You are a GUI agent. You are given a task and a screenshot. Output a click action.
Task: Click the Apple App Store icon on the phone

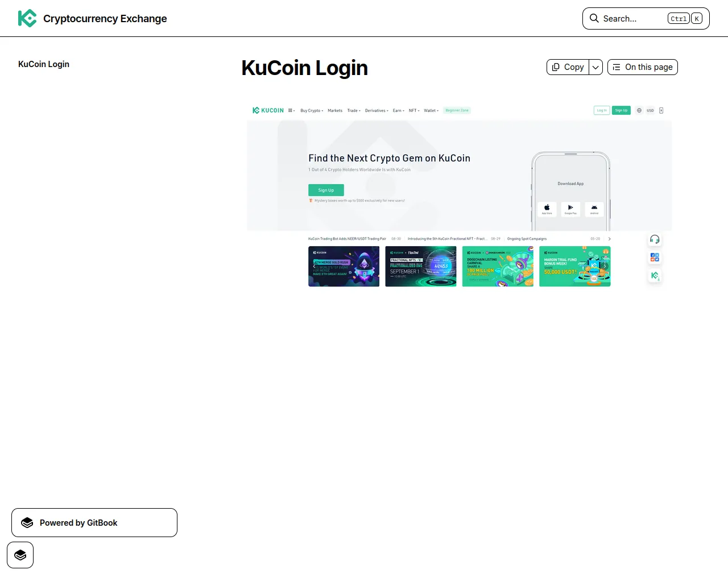coord(547,209)
